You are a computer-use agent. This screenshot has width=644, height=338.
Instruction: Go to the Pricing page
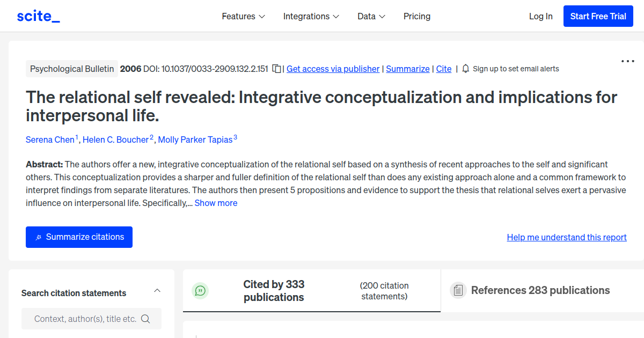pyautogui.click(x=417, y=16)
